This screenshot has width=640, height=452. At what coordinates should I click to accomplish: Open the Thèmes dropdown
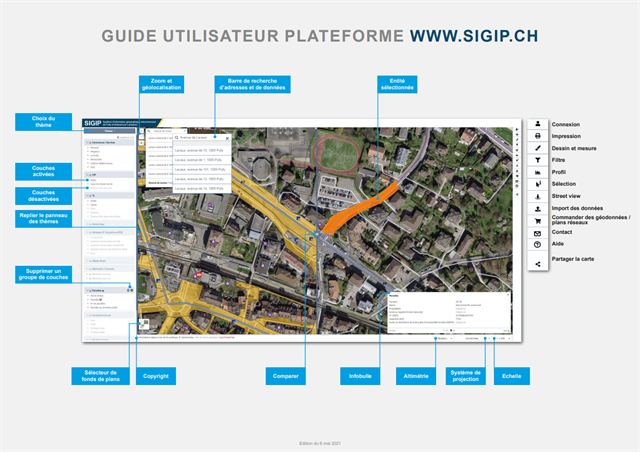109,131
